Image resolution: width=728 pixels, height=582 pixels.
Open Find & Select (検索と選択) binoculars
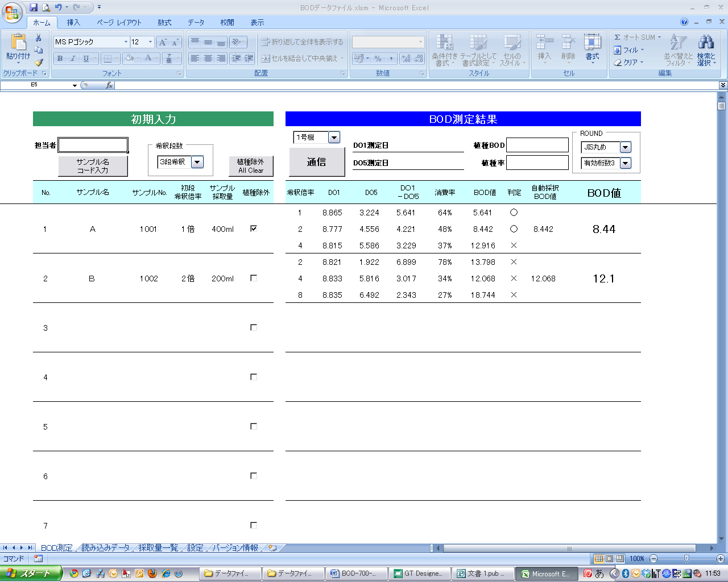tap(706, 50)
